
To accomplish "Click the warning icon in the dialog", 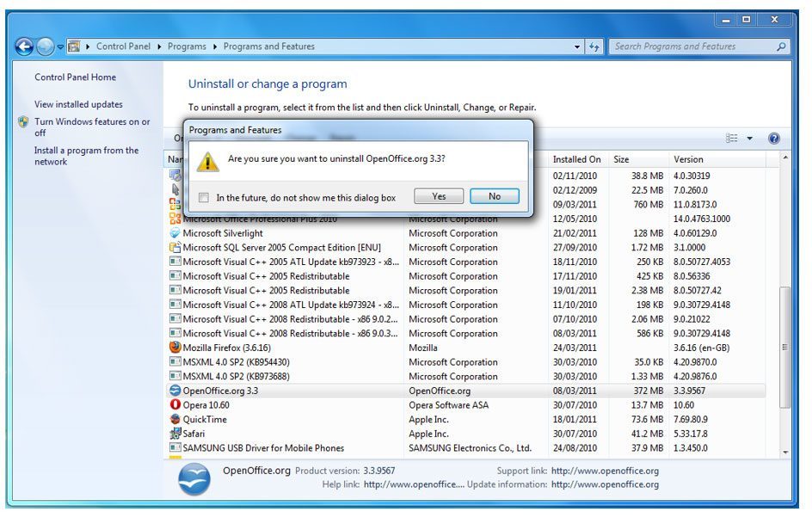I will [x=207, y=162].
